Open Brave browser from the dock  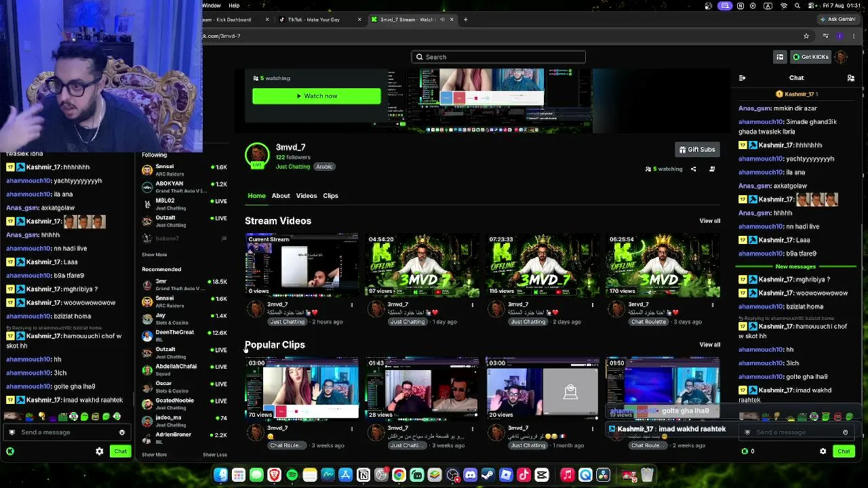coord(275,475)
